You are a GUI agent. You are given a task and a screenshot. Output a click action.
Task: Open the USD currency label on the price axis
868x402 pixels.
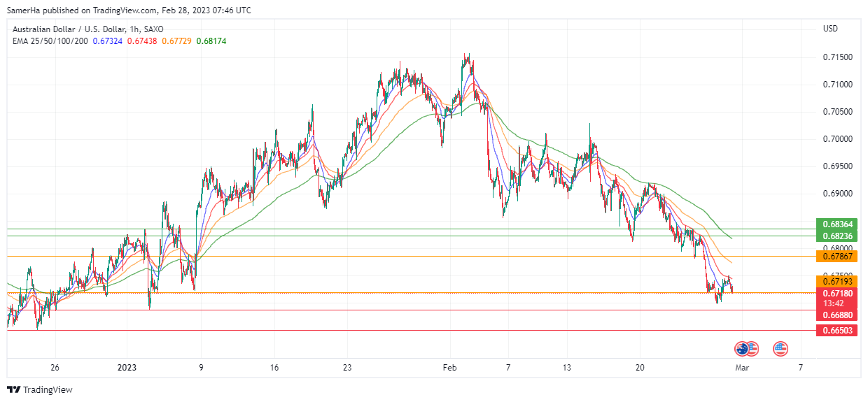[830, 29]
